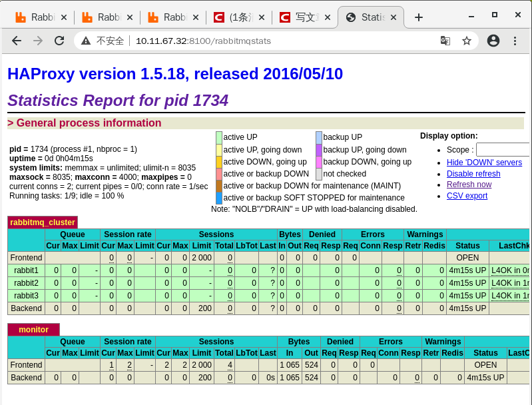Image resolution: width=532 pixels, height=405 pixels.
Task: Click the uptime value line
Action: click(x=51, y=159)
